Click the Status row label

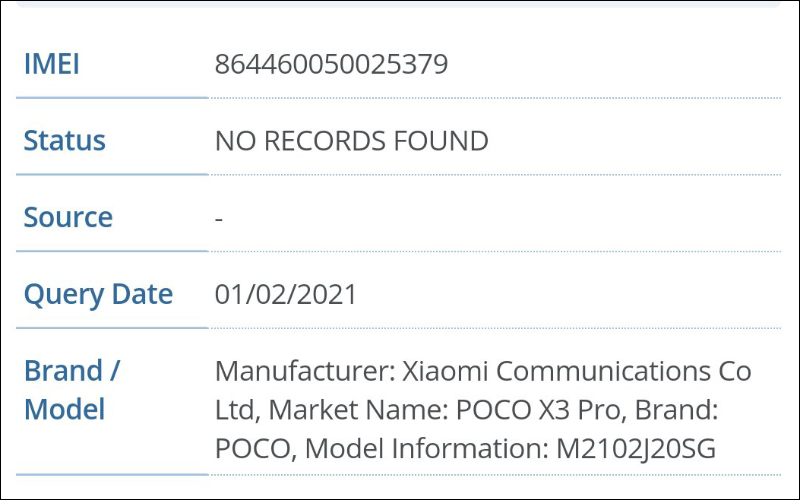(64, 141)
